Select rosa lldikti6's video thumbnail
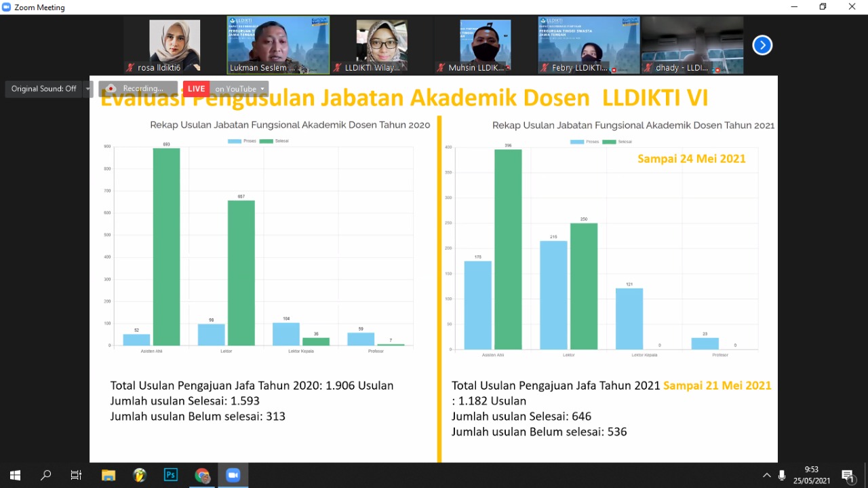The width and height of the screenshot is (868, 488). click(174, 45)
